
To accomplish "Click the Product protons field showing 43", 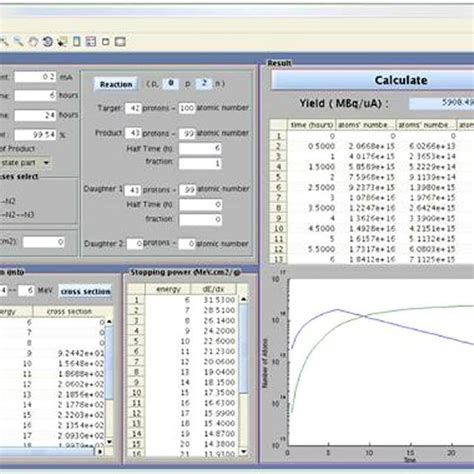I will point(133,133).
